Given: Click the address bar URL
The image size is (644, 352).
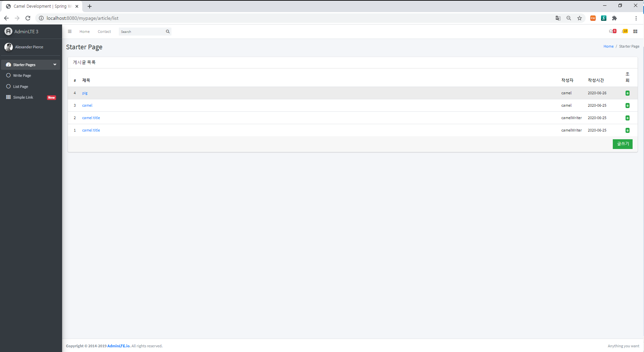Looking at the screenshot, I should click(83, 18).
